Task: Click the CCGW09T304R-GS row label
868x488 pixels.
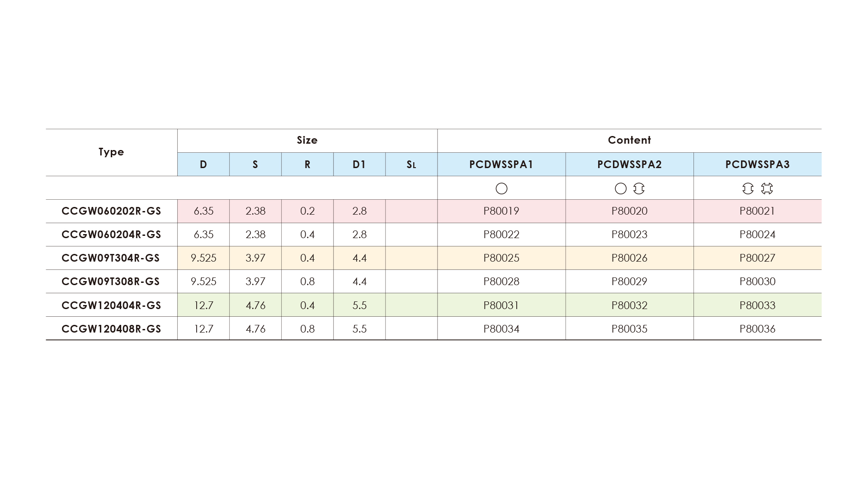Action: pos(111,258)
